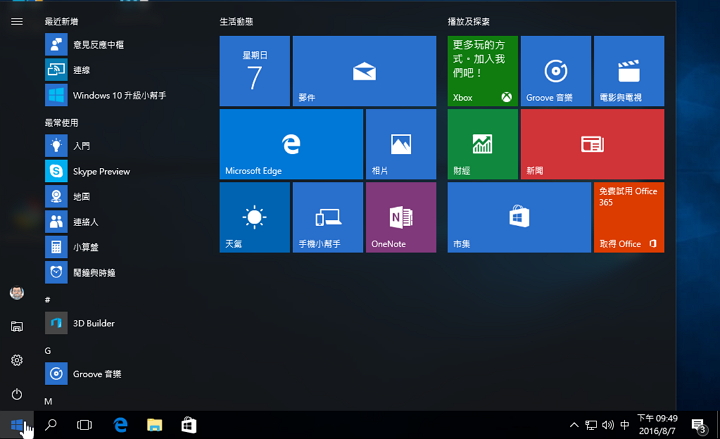Open File Explorer on the taskbar
Image resolution: width=720 pixels, height=439 pixels.
pyautogui.click(x=154, y=425)
